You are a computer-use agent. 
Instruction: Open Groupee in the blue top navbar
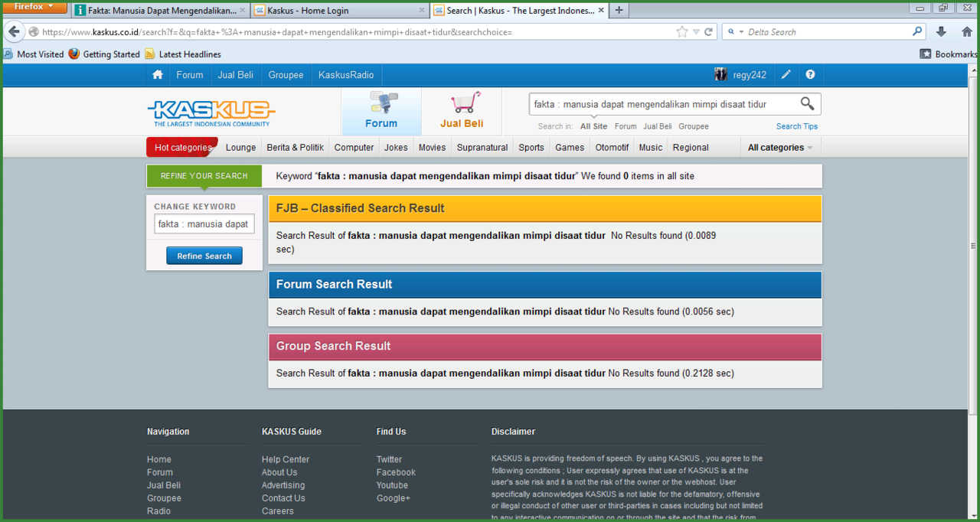coord(286,75)
